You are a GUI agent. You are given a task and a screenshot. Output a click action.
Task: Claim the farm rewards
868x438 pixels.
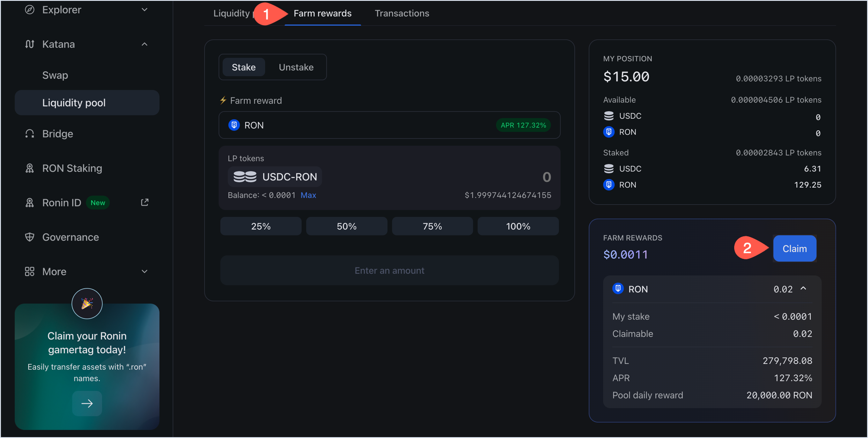click(x=794, y=248)
